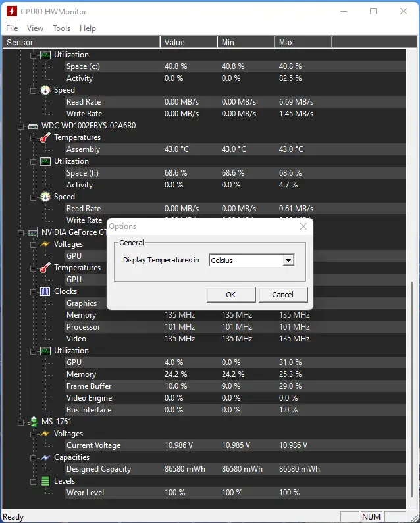Open the File menu

[x=12, y=28]
